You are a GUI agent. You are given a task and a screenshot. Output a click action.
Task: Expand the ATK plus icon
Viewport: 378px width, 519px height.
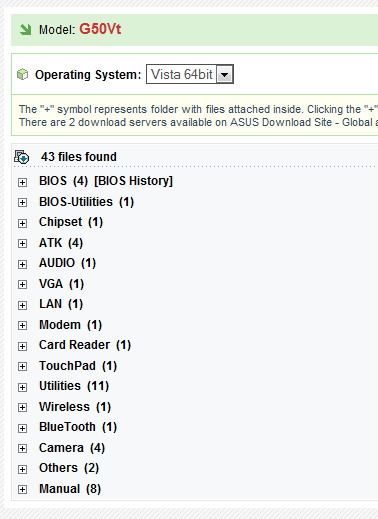[22, 243]
